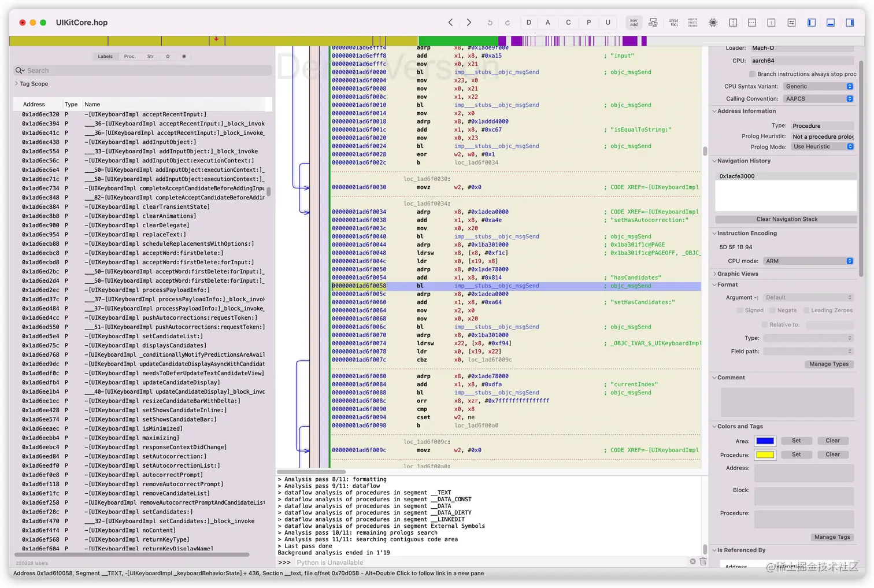Toggle the bottom console panel icon
The image size is (874, 588).
pyautogui.click(x=831, y=23)
